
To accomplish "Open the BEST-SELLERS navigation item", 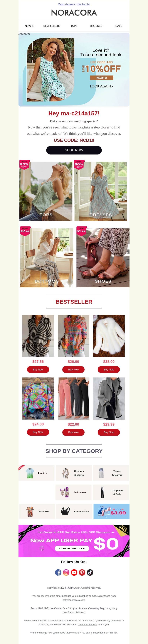I will point(52,26).
